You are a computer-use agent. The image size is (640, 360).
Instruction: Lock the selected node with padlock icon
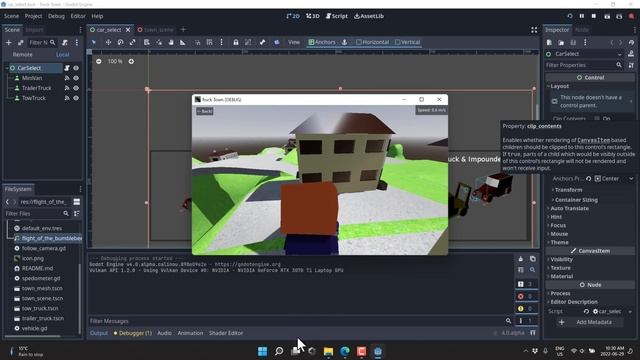click(x=236, y=42)
